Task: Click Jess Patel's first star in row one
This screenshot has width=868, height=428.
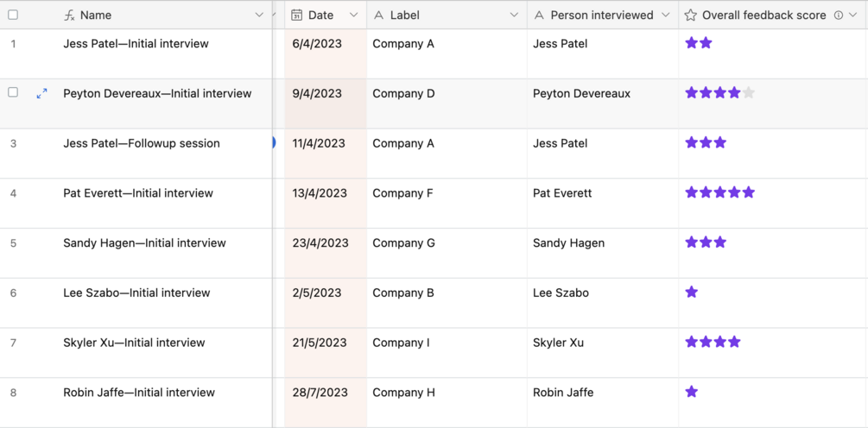Action: click(x=691, y=43)
